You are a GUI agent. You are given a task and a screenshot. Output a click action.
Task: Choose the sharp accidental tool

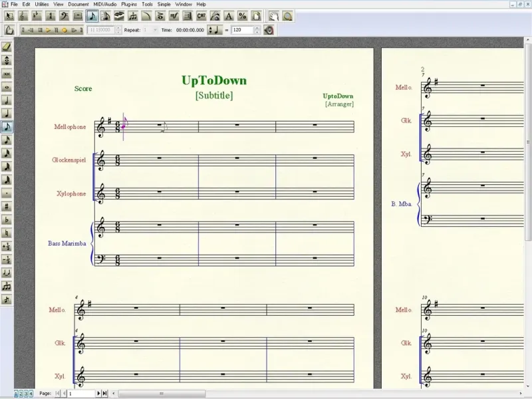coord(7,207)
